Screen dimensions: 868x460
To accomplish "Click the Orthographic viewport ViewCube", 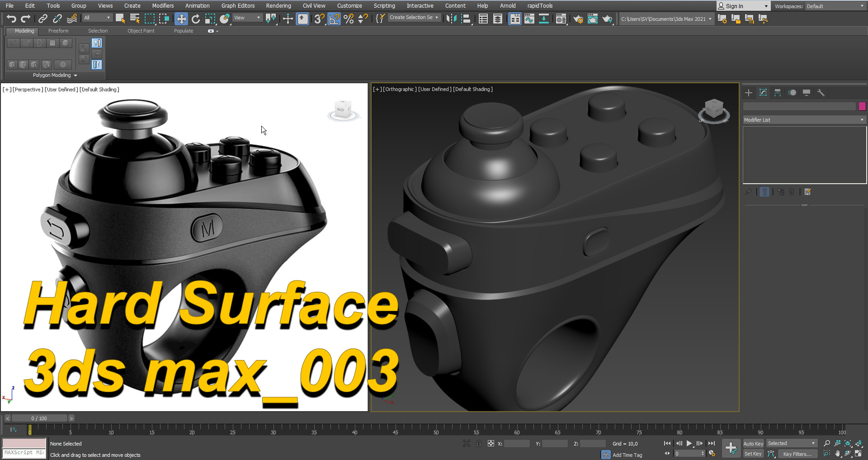I will coord(714,111).
